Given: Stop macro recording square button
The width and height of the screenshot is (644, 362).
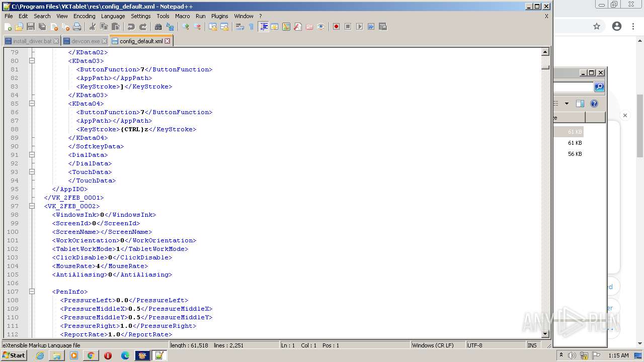Looking at the screenshot, I should (x=348, y=27).
